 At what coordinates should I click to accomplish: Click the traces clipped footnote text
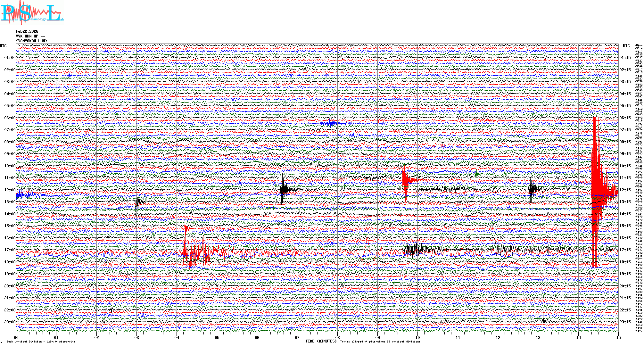click(380, 342)
